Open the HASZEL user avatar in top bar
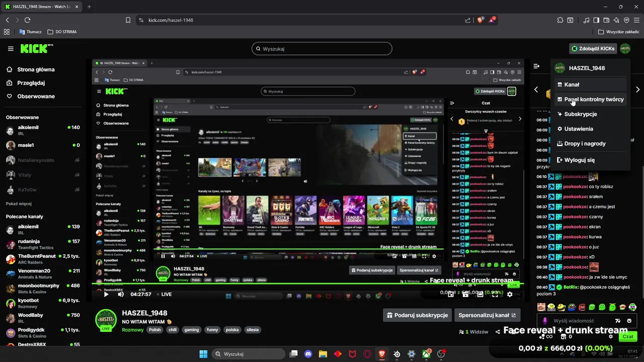This screenshot has width=644, height=362. (625, 49)
